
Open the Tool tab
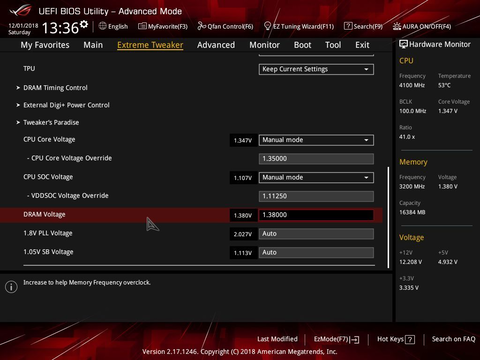(333, 45)
